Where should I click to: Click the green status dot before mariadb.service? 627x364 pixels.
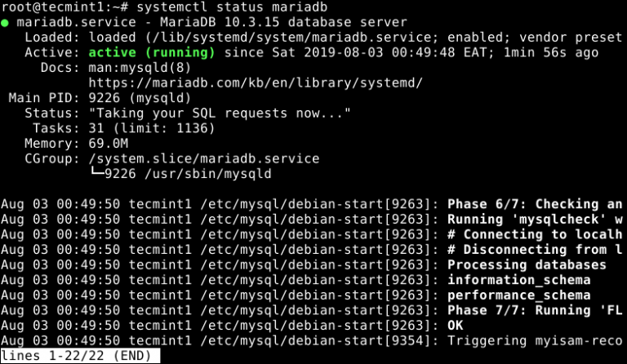(5, 24)
